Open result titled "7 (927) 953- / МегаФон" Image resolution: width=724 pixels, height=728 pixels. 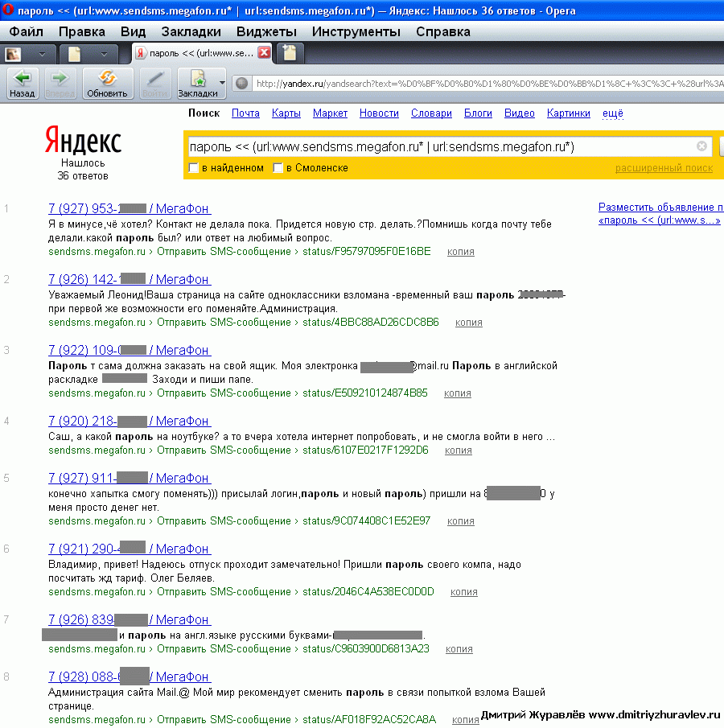coord(130,208)
